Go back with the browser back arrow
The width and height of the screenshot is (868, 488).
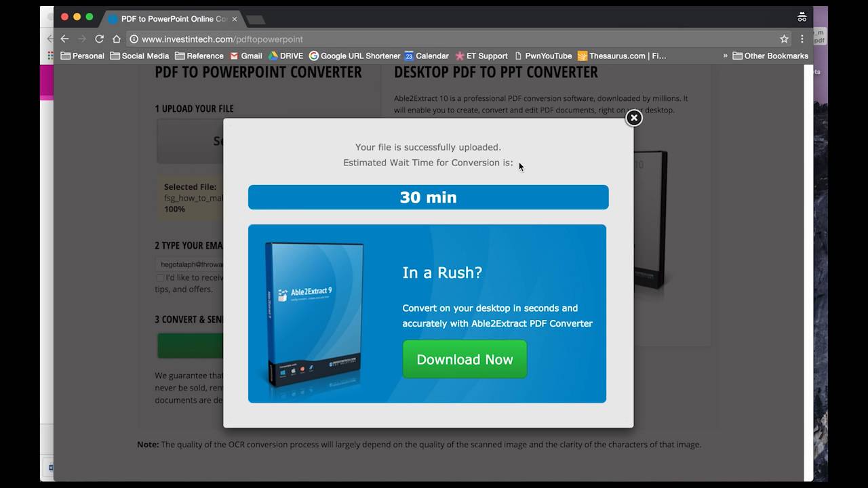[x=64, y=39]
